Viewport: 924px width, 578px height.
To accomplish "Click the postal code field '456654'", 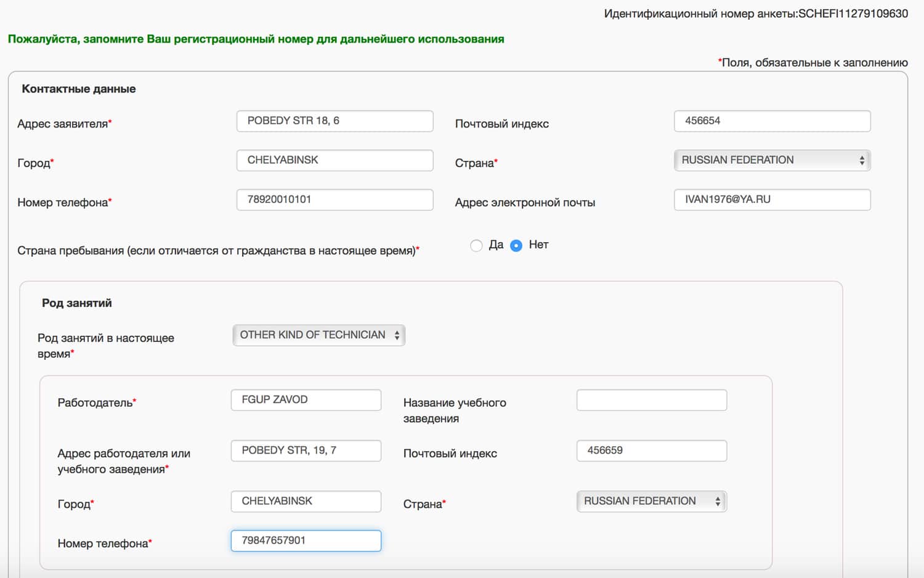I will point(772,121).
